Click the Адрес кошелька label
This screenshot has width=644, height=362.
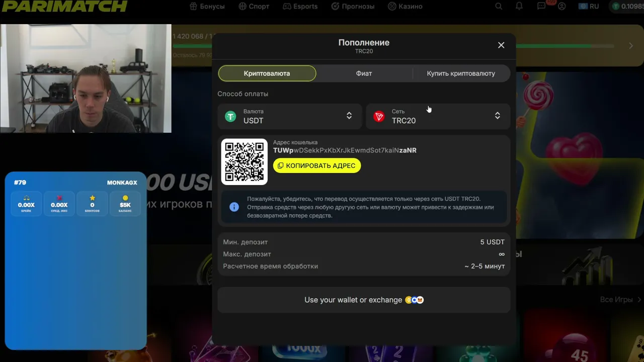[295, 142]
